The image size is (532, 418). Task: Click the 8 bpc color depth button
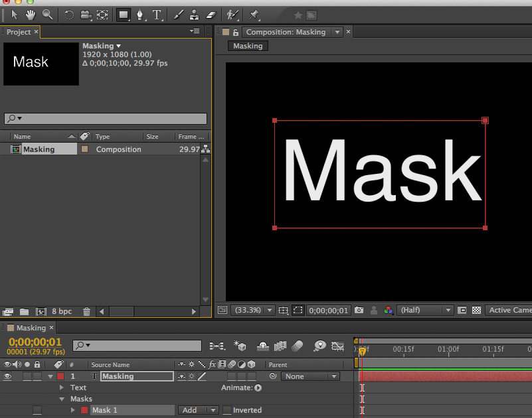tap(62, 311)
